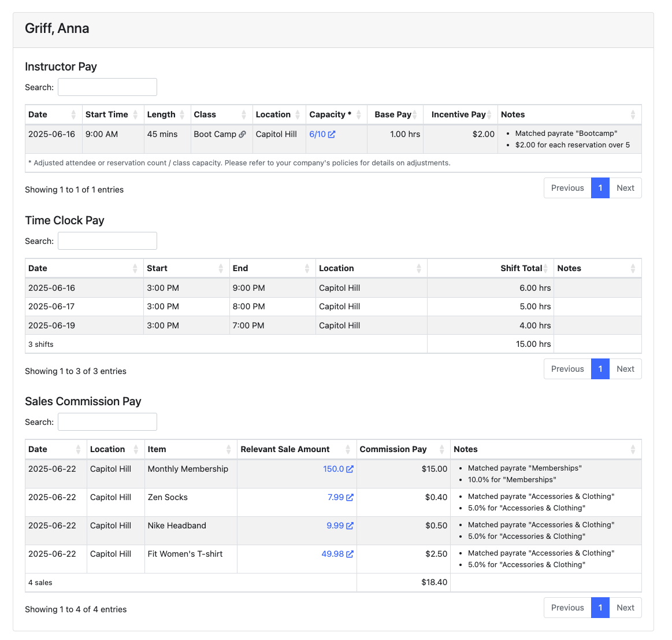
Task: Sort Time Clock Pay Notes column
Action: pos(598,268)
